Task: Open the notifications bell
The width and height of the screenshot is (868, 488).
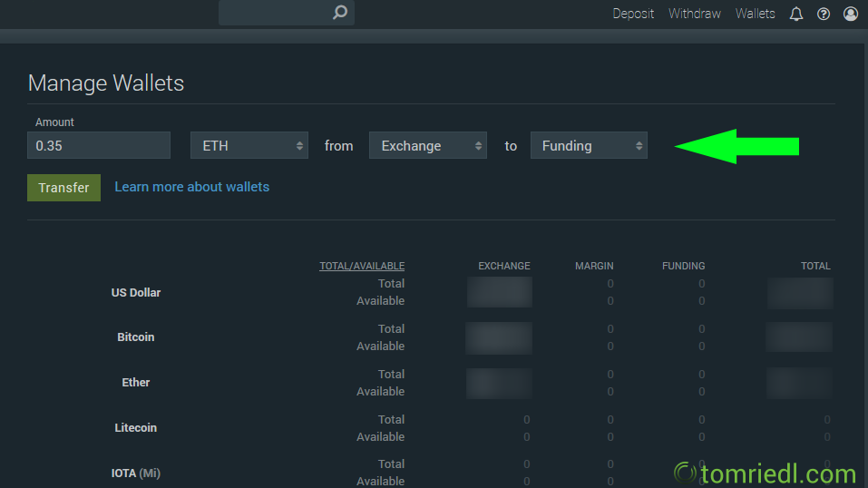Action: 796,14
